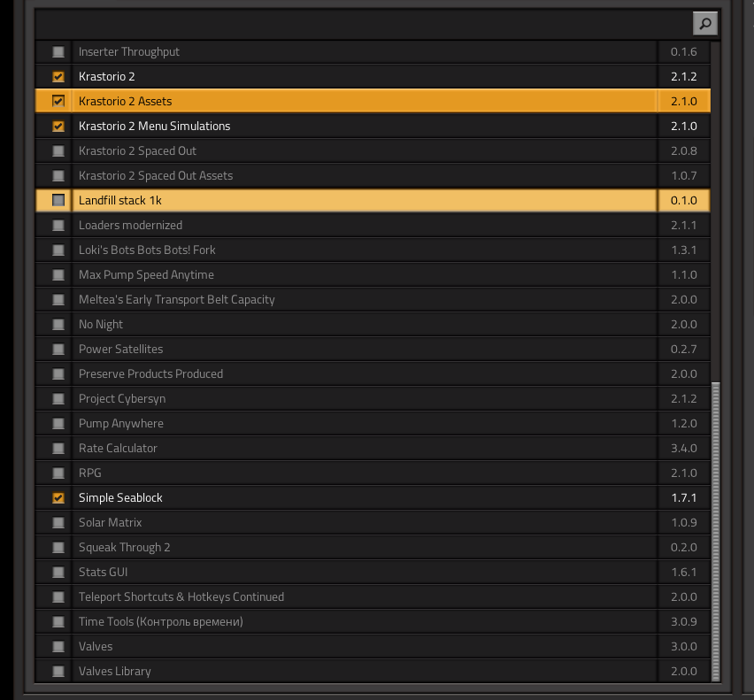
Task: Tick the Rate Calculator checkbox
Action: click(x=58, y=448)
